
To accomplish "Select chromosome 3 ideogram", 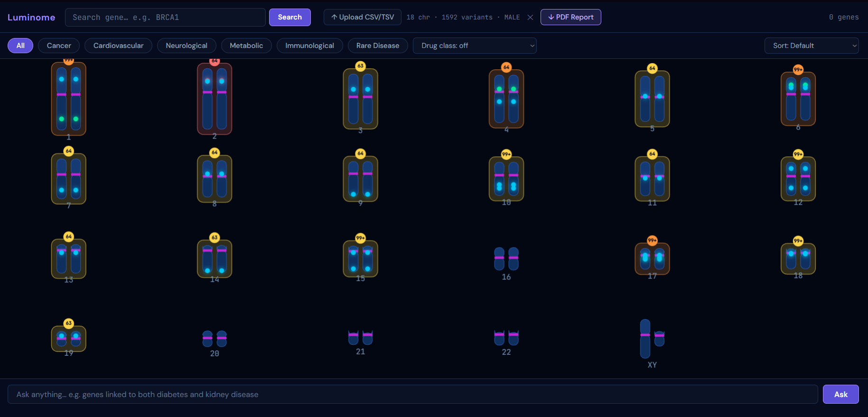I will tap(361, 99).
